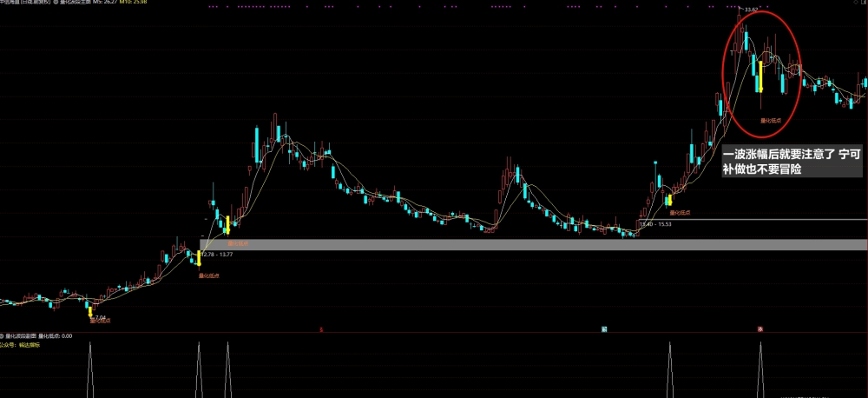Click the yellow 公众号 watermark text
868x398 pixels.
click(x=19, y=344)
